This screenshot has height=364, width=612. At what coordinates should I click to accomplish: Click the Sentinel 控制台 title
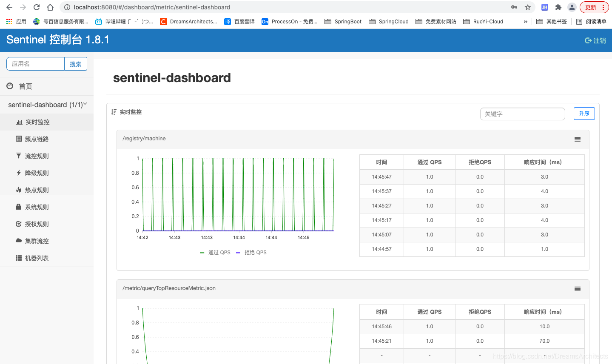(58, 40)
